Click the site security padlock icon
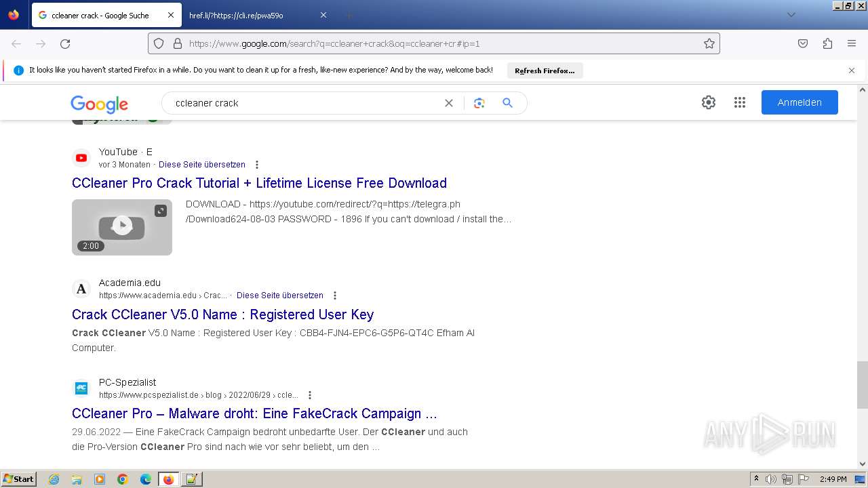The width and height of the screenshot is (868, 488). tap(178, 43)
